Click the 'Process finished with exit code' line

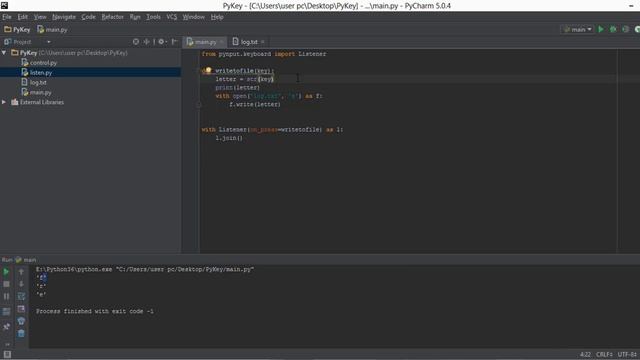[95, 311]
